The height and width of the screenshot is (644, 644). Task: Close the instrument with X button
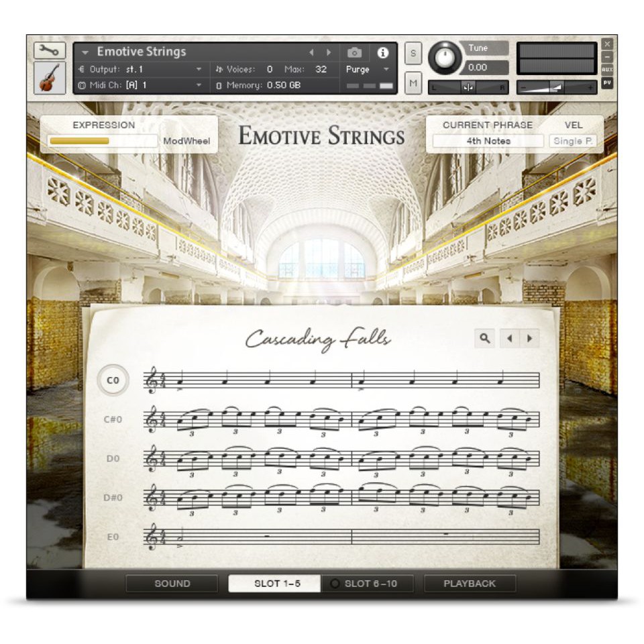pos(607,44)
